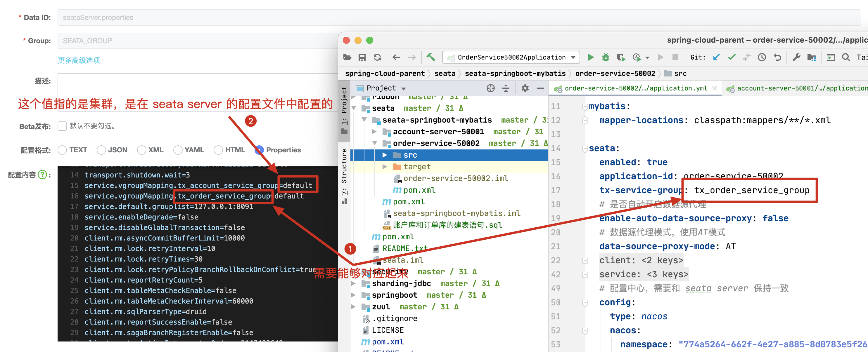868x352 pixels.
Task: Click the help question mark beside 配置内容
Action: click(42, 175)
